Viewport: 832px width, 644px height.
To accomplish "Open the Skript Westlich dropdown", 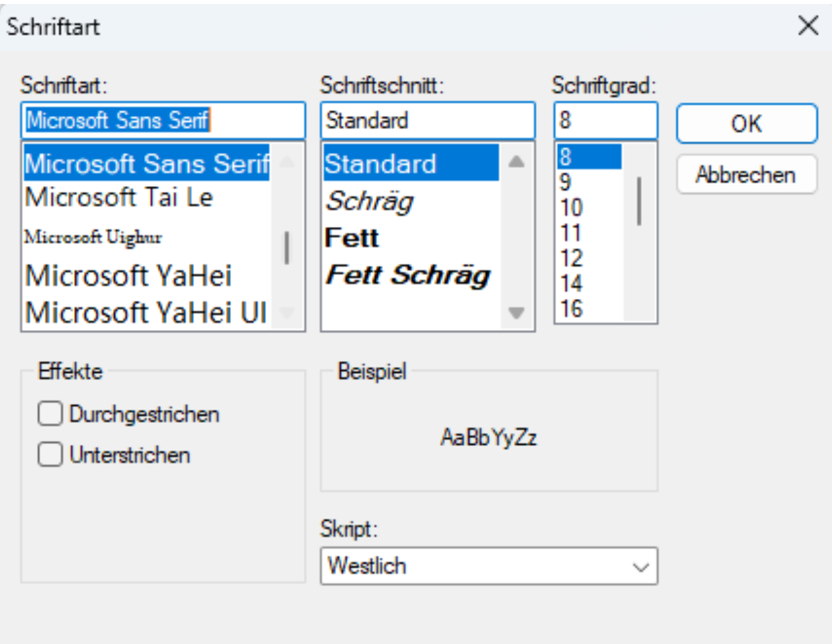I will tap(489, 566).
